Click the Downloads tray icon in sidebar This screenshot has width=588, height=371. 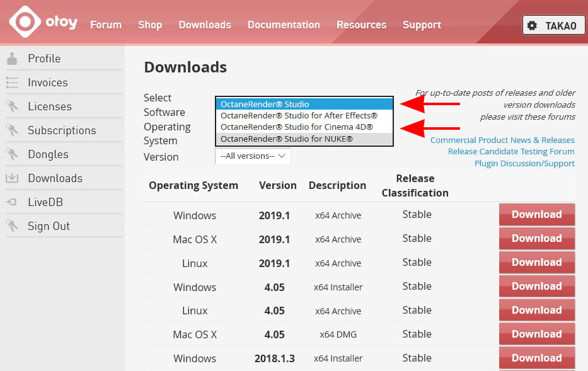pyautogui.click(x=12, y=178)
